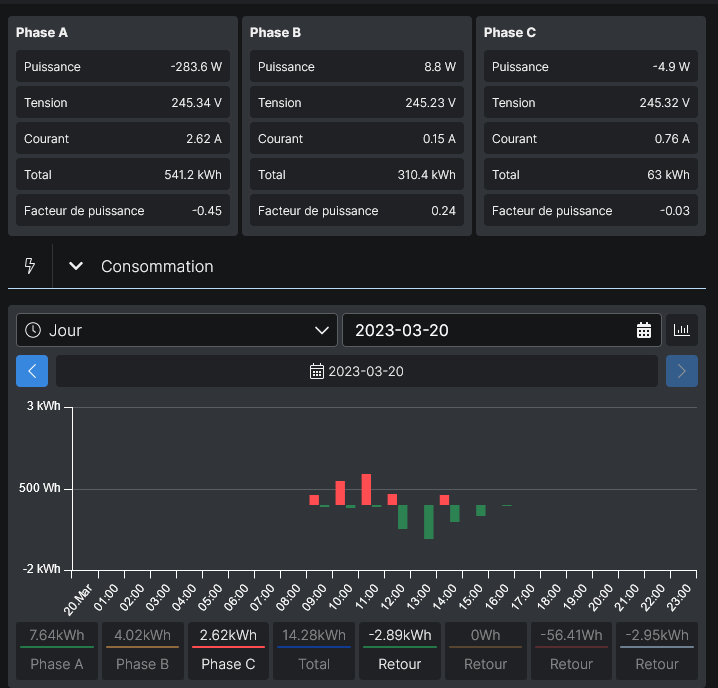718x688 pixels.
Task: Toggle Retour -2.89kWh series
Action: click(x=400, y=650)
